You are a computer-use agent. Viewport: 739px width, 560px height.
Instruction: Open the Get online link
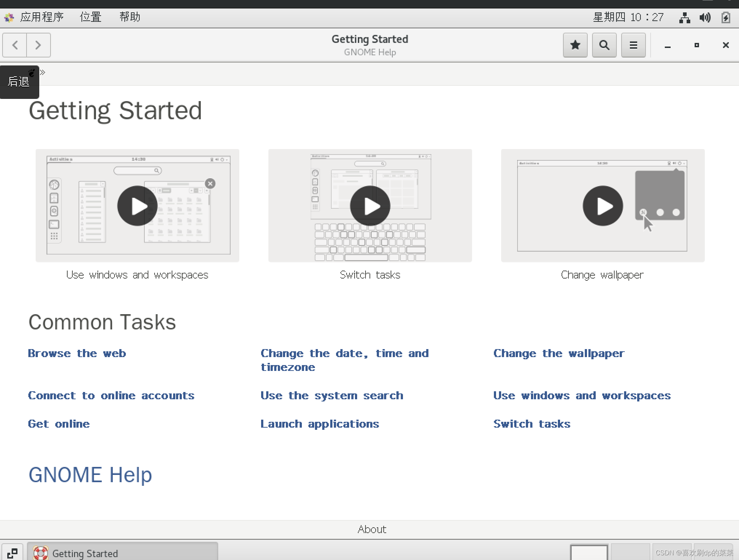click(59, 424)
